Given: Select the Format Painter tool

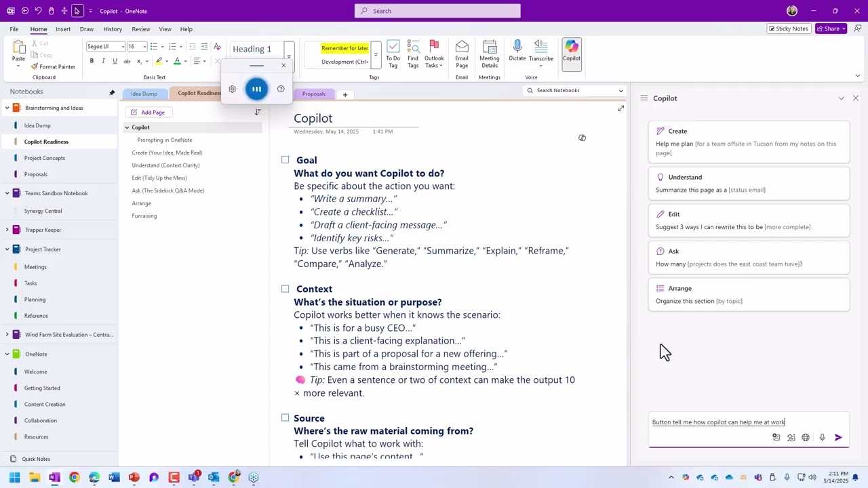Looking at the screenshot, I should coord(53,66).
